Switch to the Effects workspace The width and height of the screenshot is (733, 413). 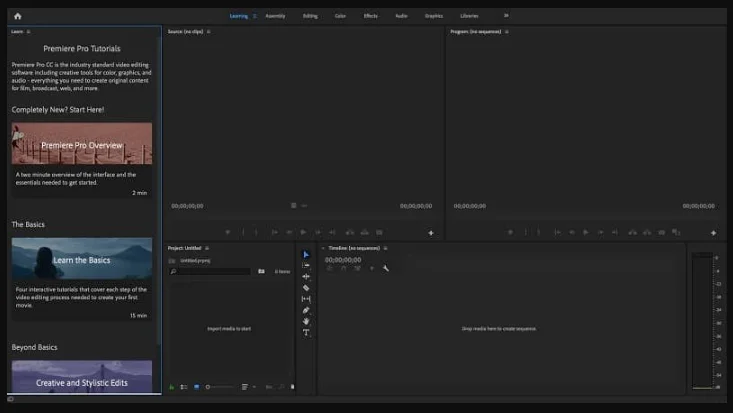(x=371, y=16)
